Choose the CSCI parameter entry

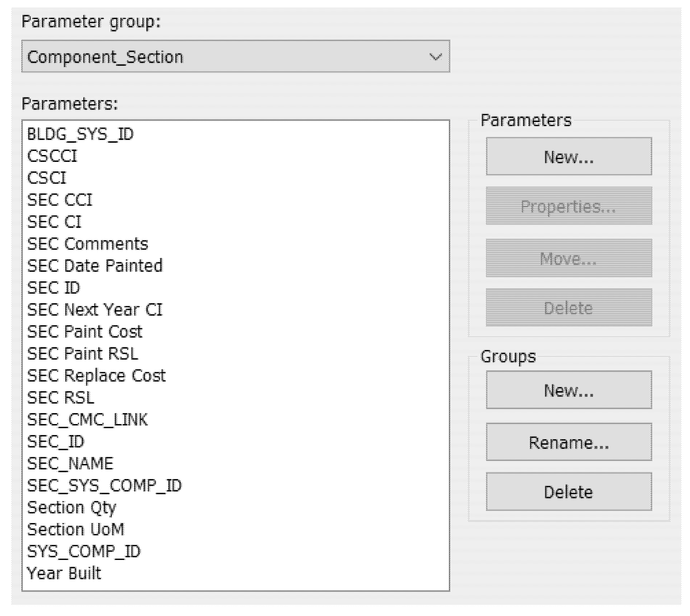(47, 178)
